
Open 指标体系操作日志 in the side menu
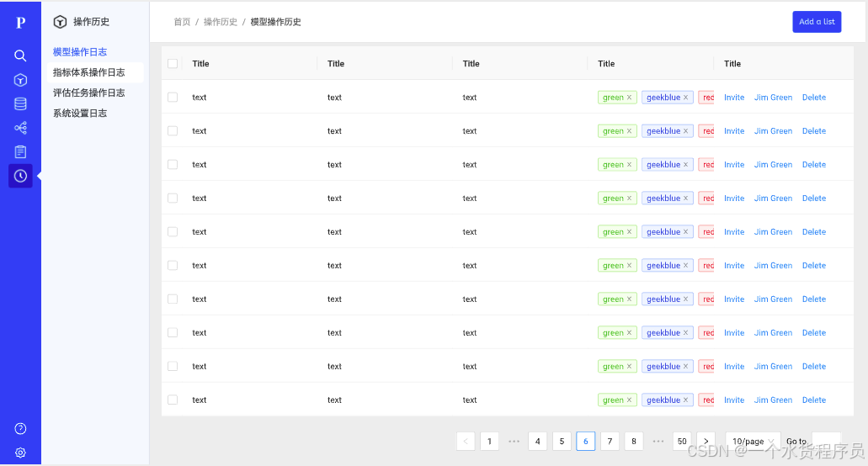tap(88, 72)
